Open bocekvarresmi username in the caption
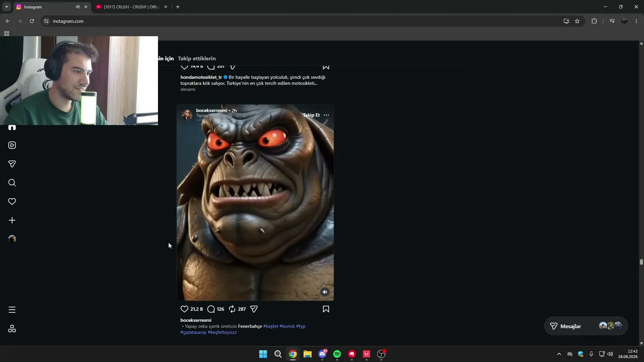The width and height of the screenshot is (644, 362). coord(196,320)
